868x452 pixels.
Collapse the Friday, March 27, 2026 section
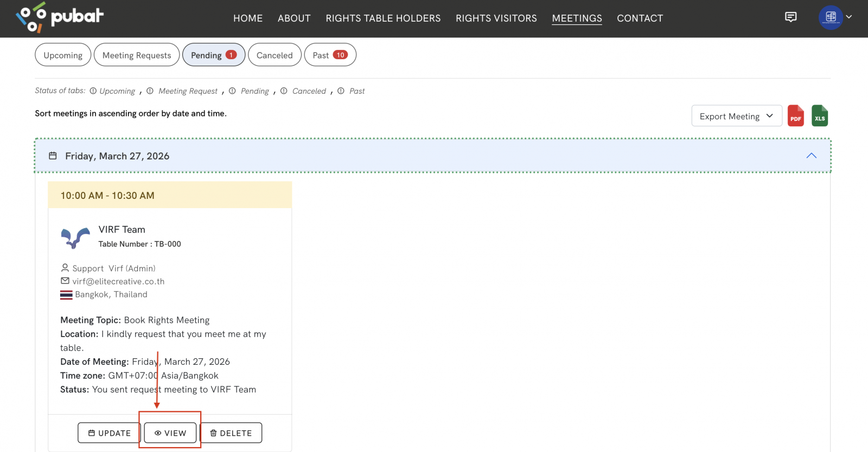point(812,156)
